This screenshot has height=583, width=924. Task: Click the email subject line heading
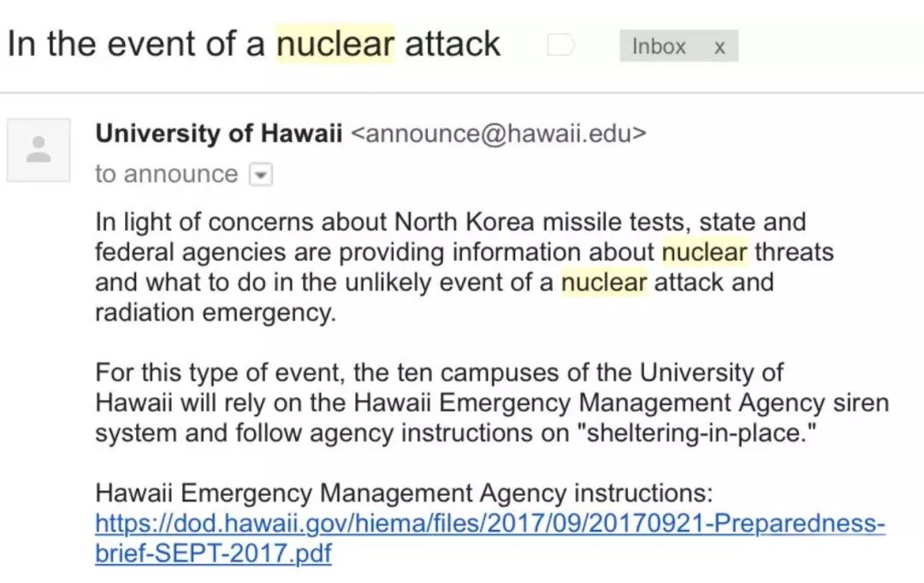(253, 44)
